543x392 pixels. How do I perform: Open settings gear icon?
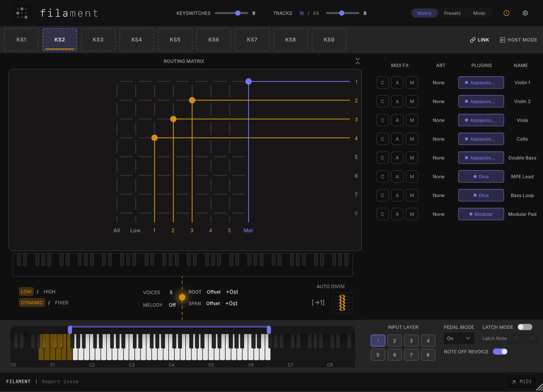click(525, 13)
